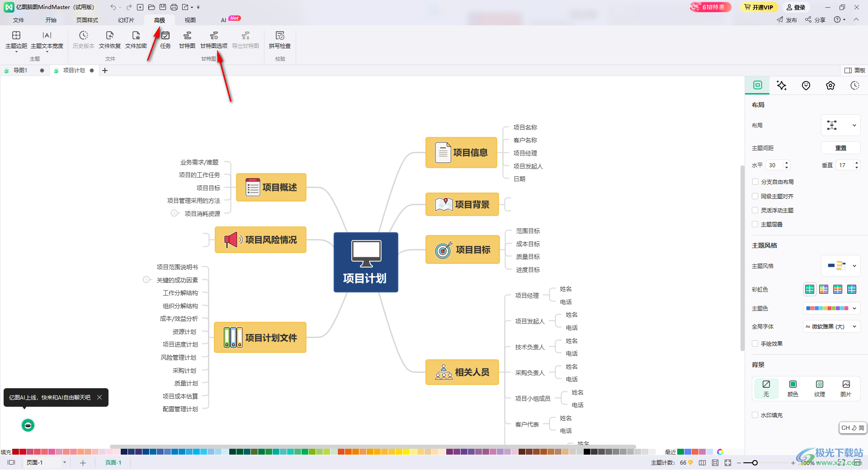
Task: Choose 图片 image as background
Action: click(x=846, y=388)
